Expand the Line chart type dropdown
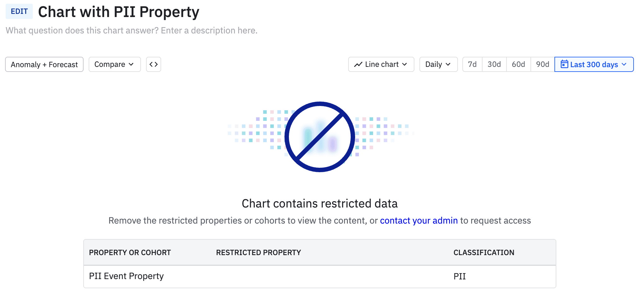The image size is (644, 304). [x=381, y=64]
